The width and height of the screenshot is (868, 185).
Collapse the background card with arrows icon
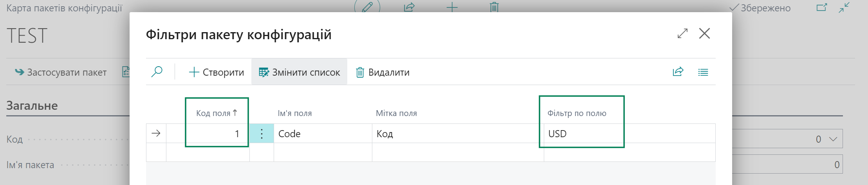844,7
